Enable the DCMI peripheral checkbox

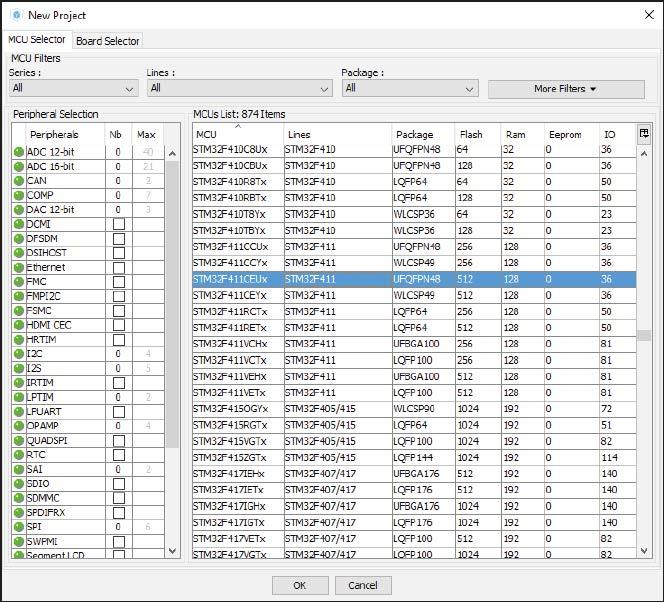(x=119, y=224)
